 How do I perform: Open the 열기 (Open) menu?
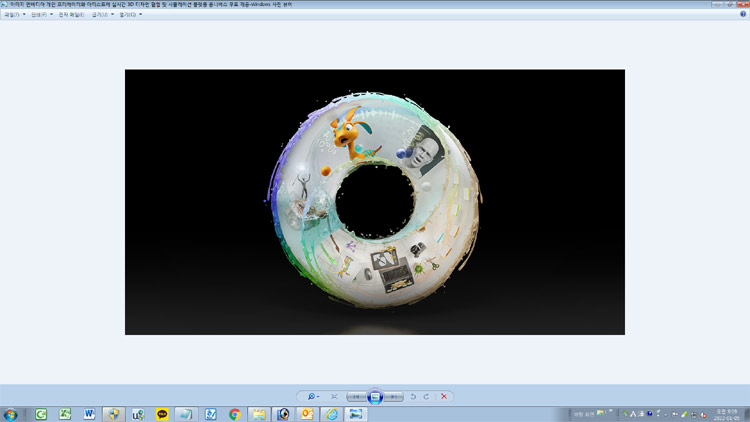(x=130, y=15)
